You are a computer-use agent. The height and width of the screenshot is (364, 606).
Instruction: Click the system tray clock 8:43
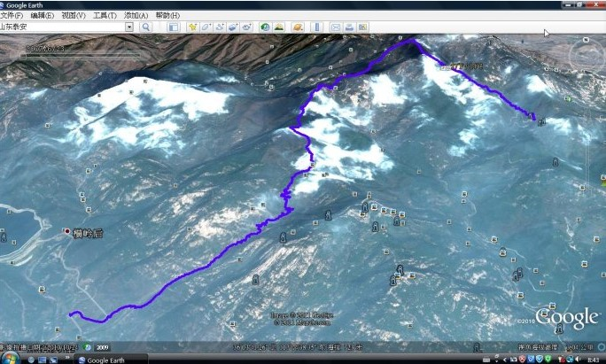(593, 360)
